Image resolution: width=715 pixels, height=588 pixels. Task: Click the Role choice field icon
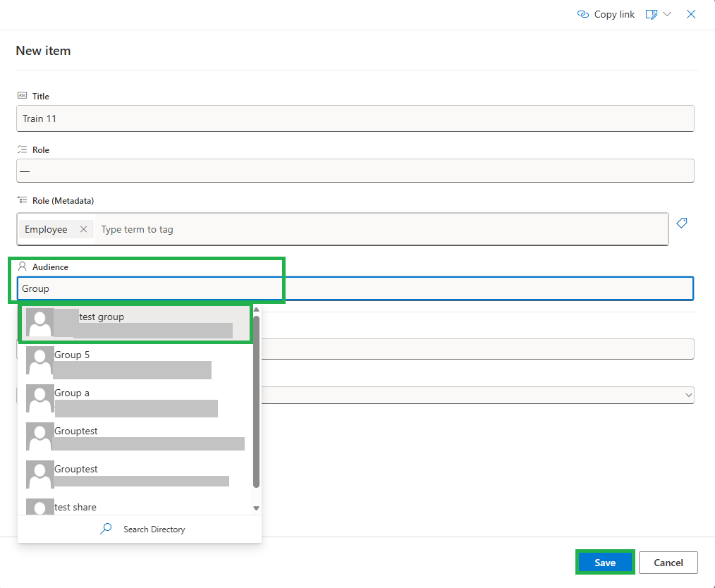[x=22, y=149]
